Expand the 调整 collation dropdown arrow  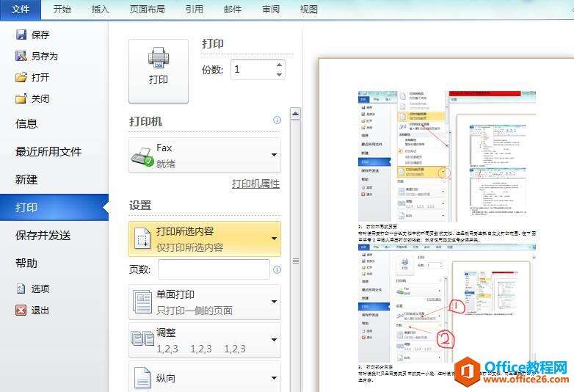click(274, 340)
